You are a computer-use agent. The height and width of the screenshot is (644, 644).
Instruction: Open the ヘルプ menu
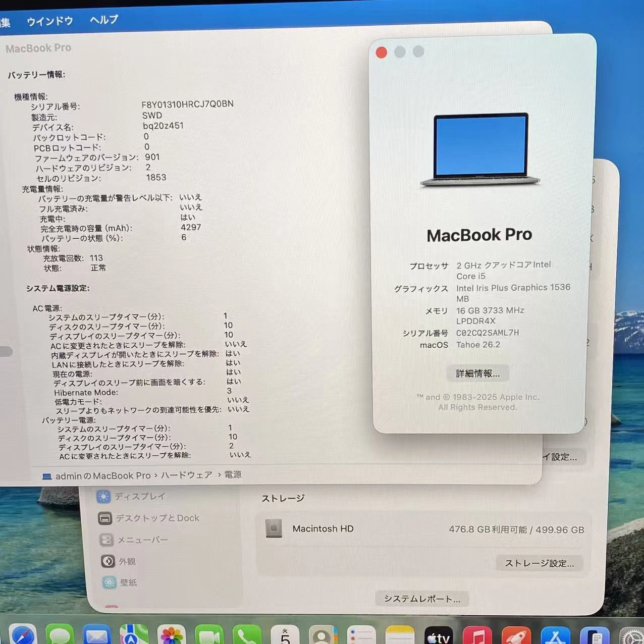click(104, 20)
